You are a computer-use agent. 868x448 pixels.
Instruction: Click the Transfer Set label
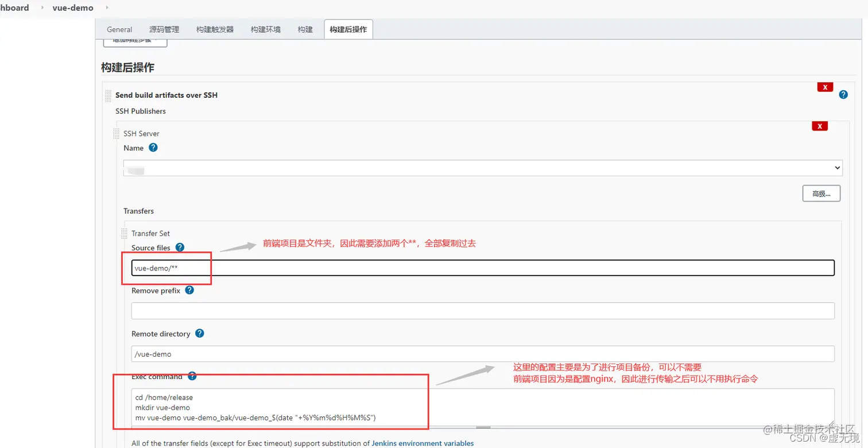coord(150,233)
